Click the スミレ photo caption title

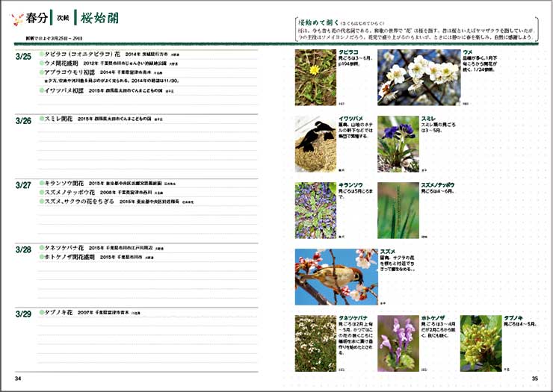(x=428, y=119)
